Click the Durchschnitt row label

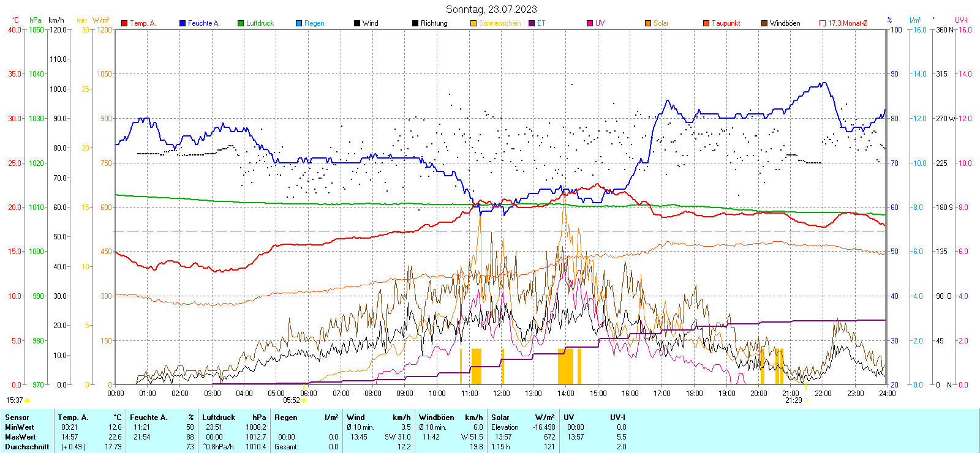[x=27, y=447]
